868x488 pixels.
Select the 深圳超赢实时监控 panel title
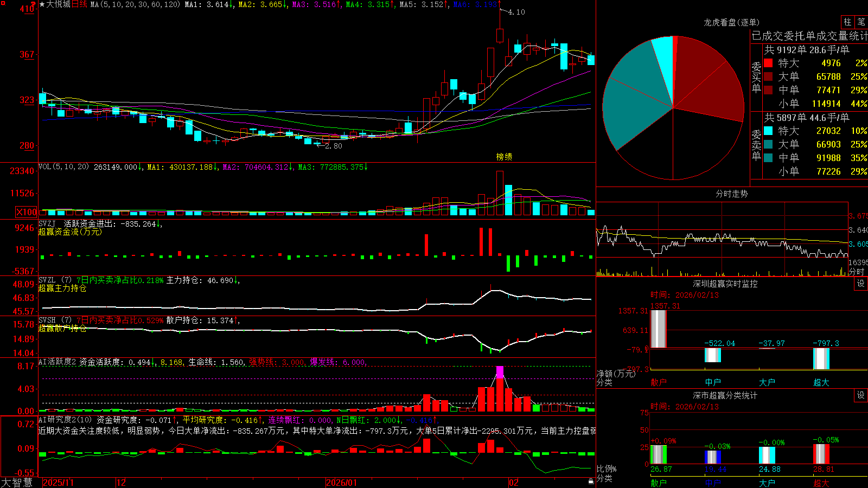[725, 284]
